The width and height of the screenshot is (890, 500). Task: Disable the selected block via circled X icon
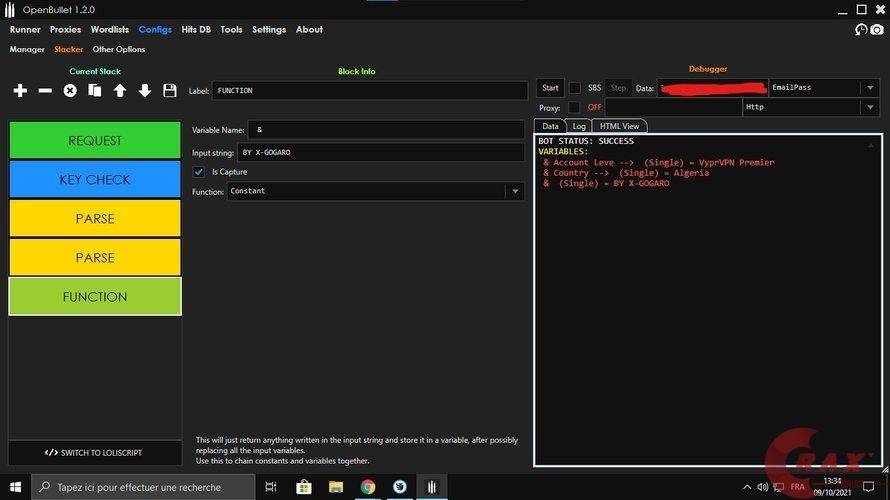click(x=70, y=91)
